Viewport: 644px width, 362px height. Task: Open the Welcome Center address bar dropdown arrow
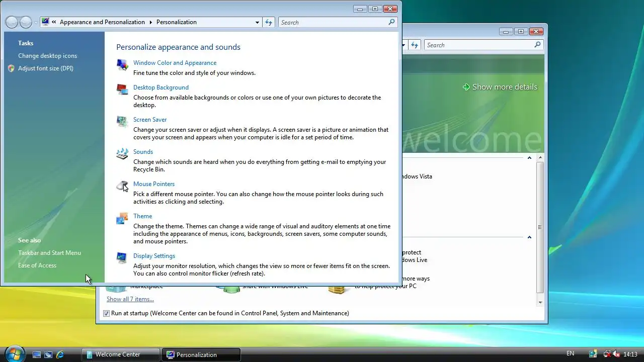point(404,45)
